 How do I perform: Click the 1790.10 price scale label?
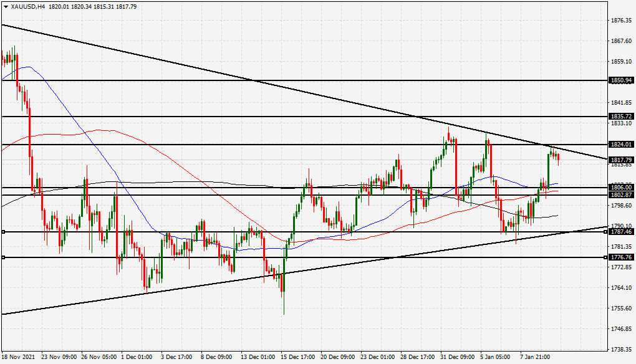[x=622, y=226]
